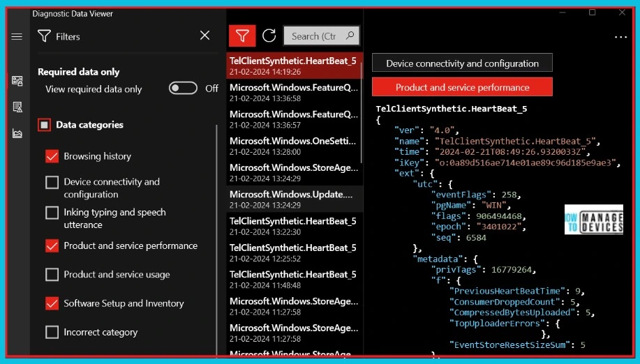640x364 pixels.
Task: Click Product and service performance red tag
Action: pos(462,87)
